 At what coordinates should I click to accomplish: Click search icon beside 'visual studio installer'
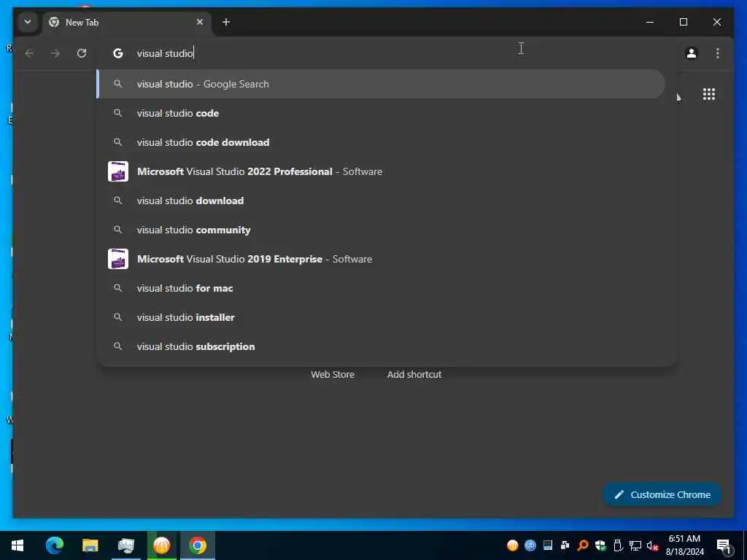pyautogui.click(x=117, y=317)
